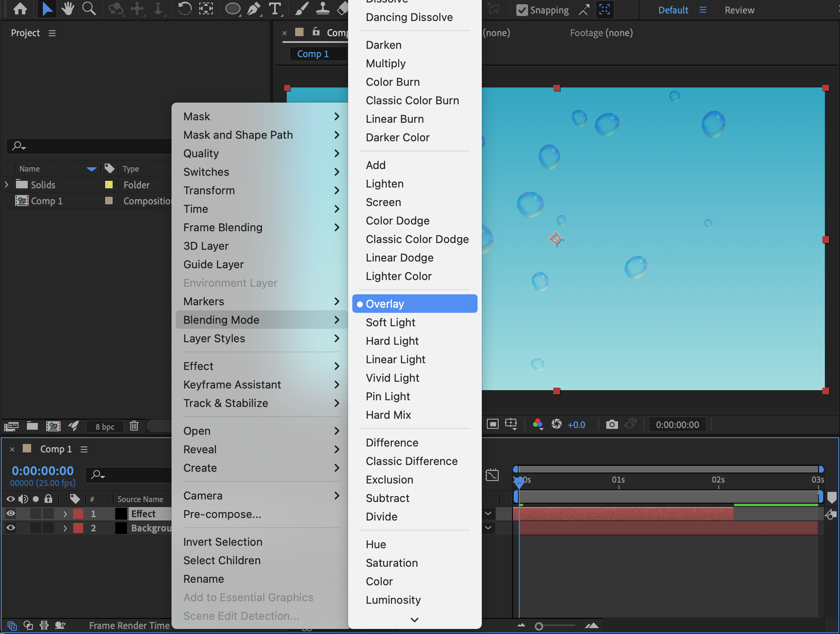Select the Type text tool

[275, 9]
